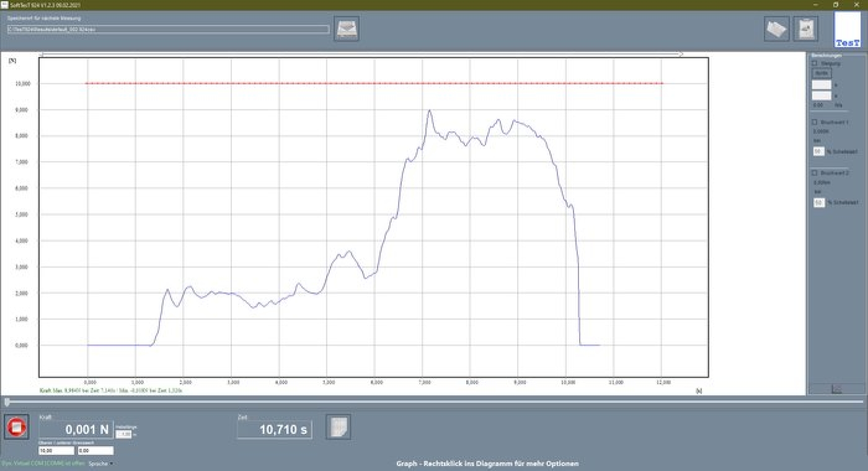Screen dimensions: 868x471
Task: Click the Bruchwert 2 percent input field
Action: click(818, 203)
